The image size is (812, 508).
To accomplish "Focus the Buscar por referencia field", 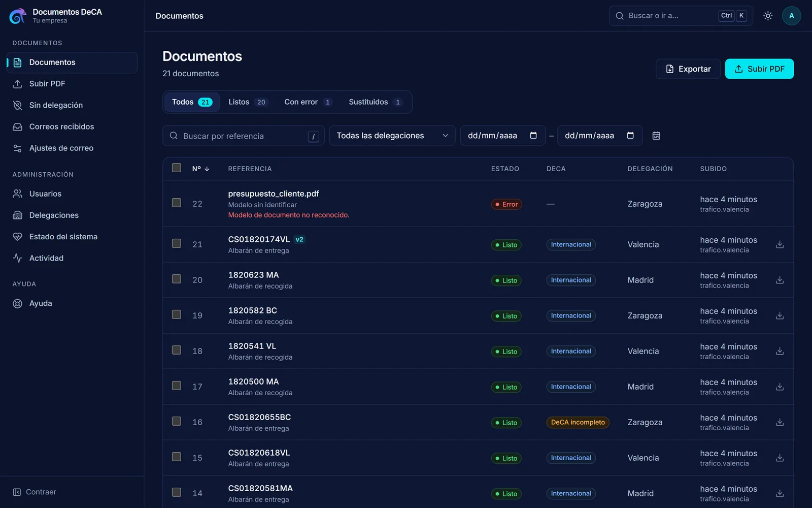I will [243, 136].
